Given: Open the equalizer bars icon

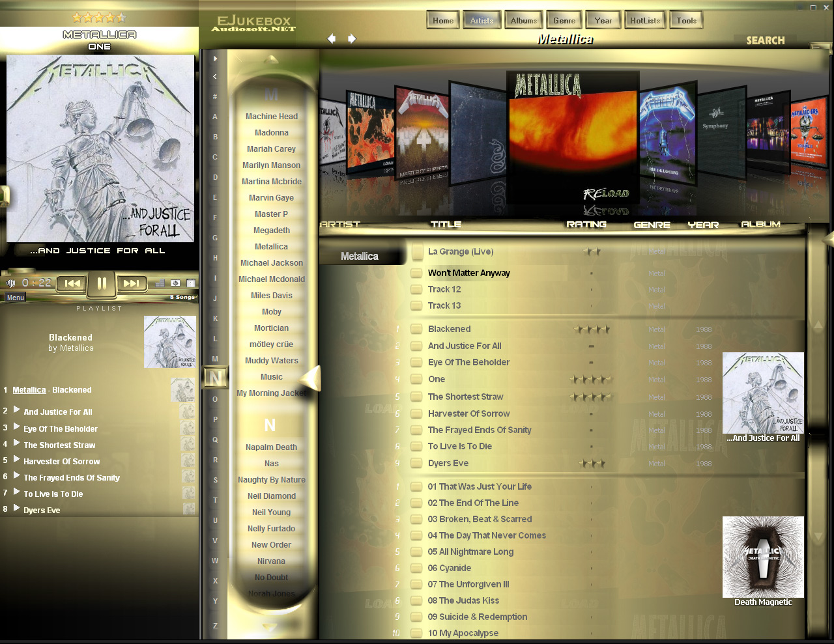Looking at the screenshot, I should click(x=160, y=283).
